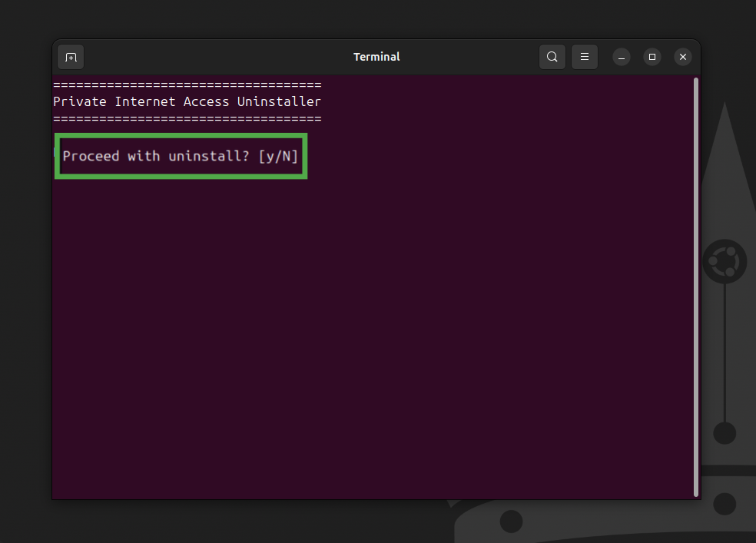756x543 pixels.
Task: Open a new terminal tab
Action: [71, 58]
